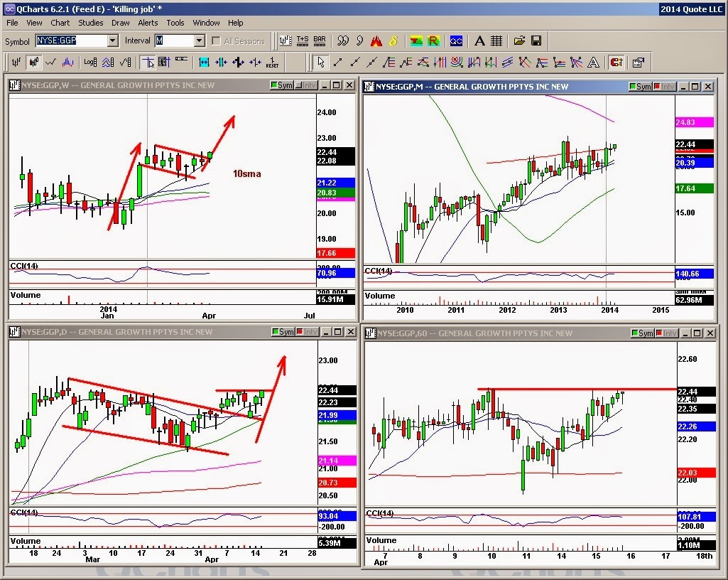Toggle the crosshair cursor mode
Screen dimensions: 728x580
pyautogui.click(x=148, y=62)
